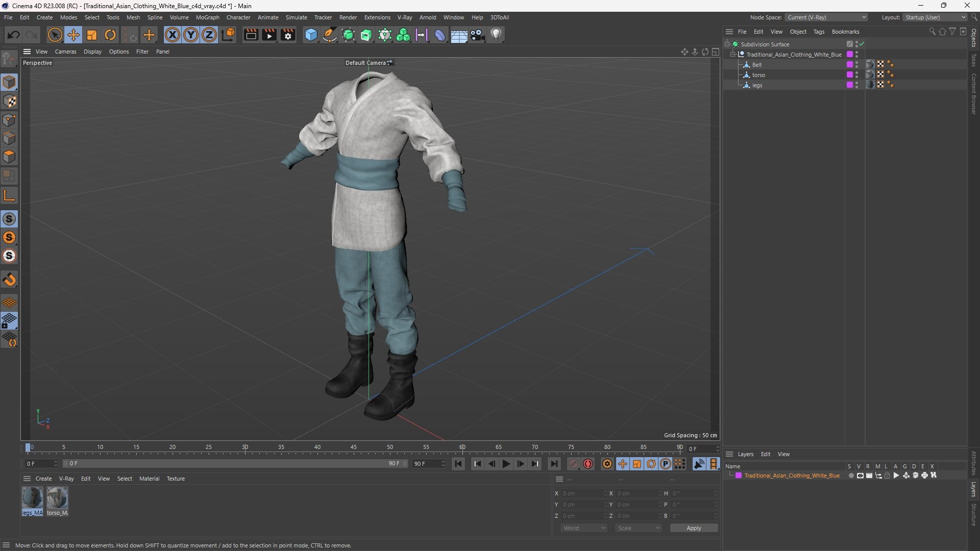
Task: Click the Spline Pen tool icon
Action: [330, 35]
